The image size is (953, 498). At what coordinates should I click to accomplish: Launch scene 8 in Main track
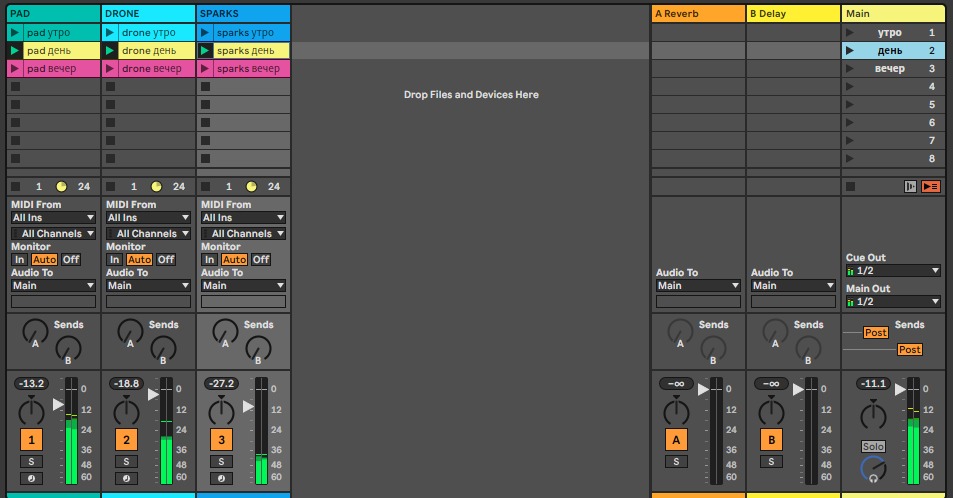850,159
